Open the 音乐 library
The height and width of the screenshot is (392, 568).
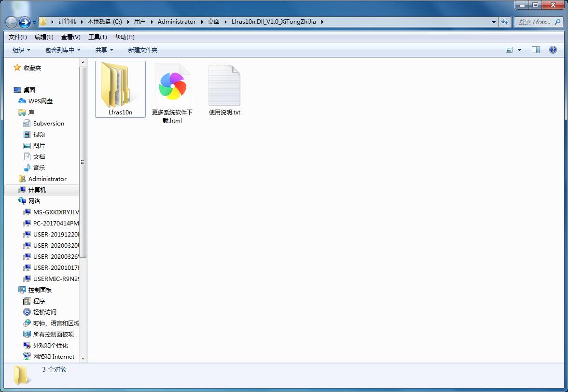pos(39,168)
